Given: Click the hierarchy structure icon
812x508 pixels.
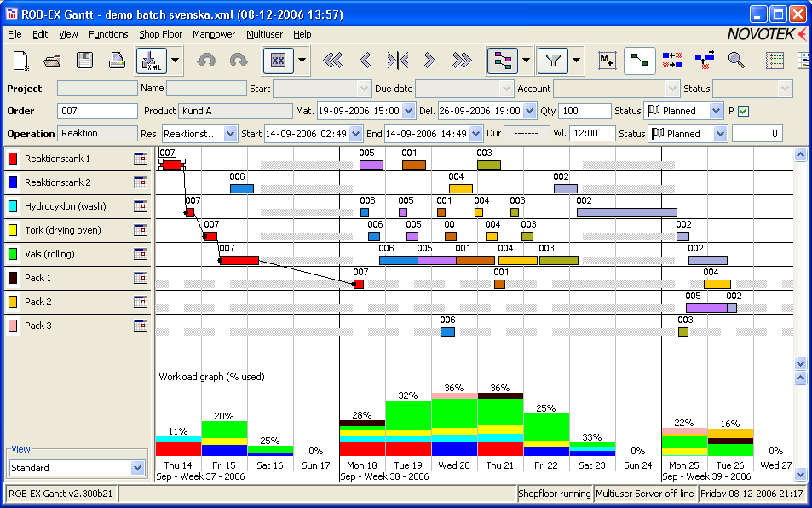Looking at the screenshot, I should [x=503, y=61].
